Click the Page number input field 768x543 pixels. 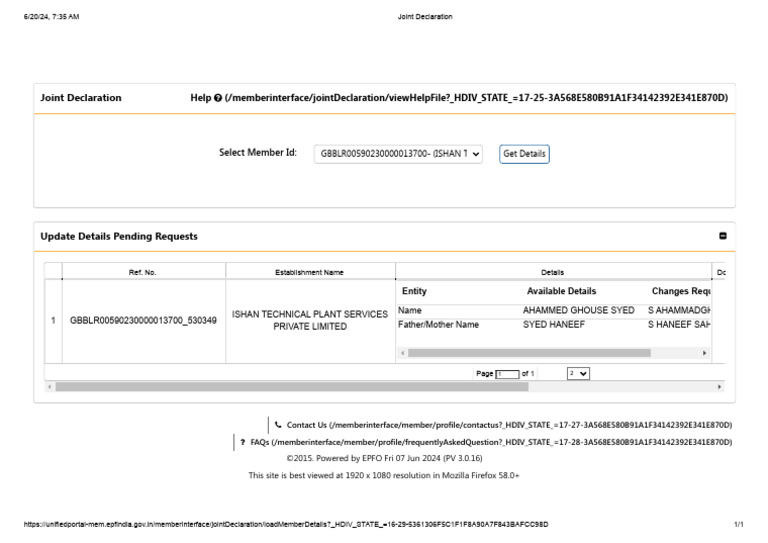click(x=507, y=374)
